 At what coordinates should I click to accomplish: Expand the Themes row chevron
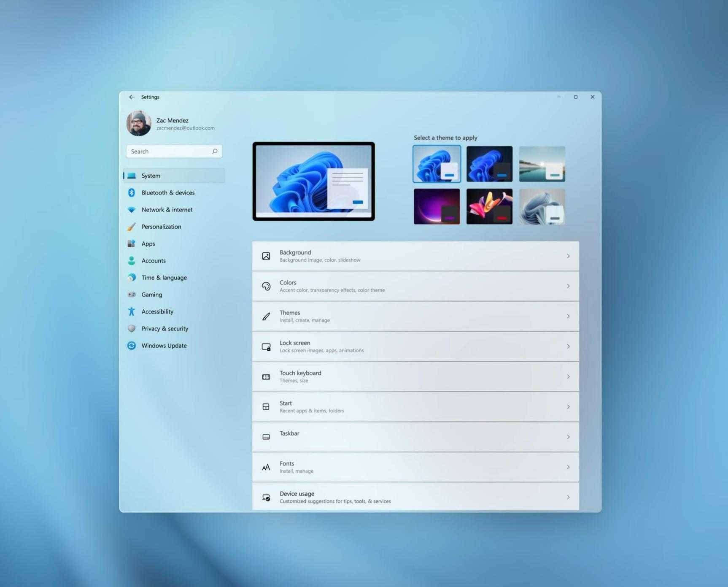pyautogui.click(x=568, y=316)
